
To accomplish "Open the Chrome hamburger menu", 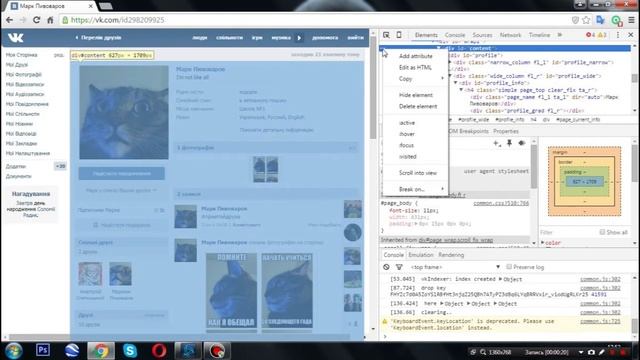I will click(631, 20).
